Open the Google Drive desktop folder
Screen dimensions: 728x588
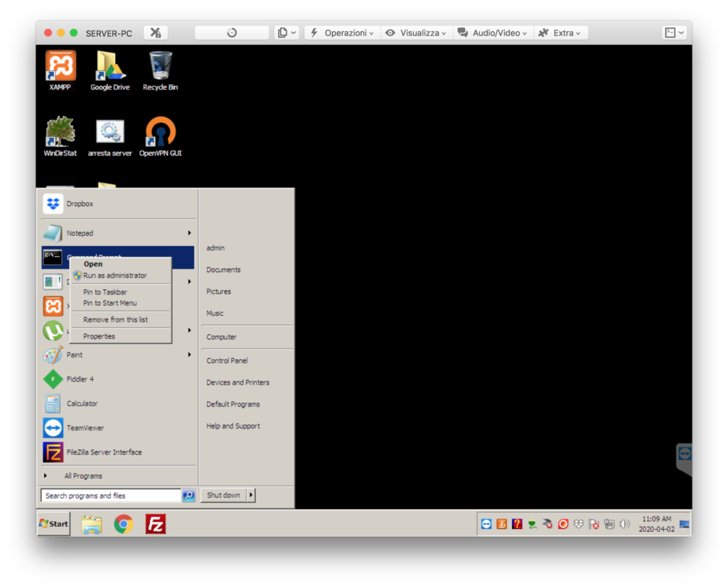[x=110, y=70]
